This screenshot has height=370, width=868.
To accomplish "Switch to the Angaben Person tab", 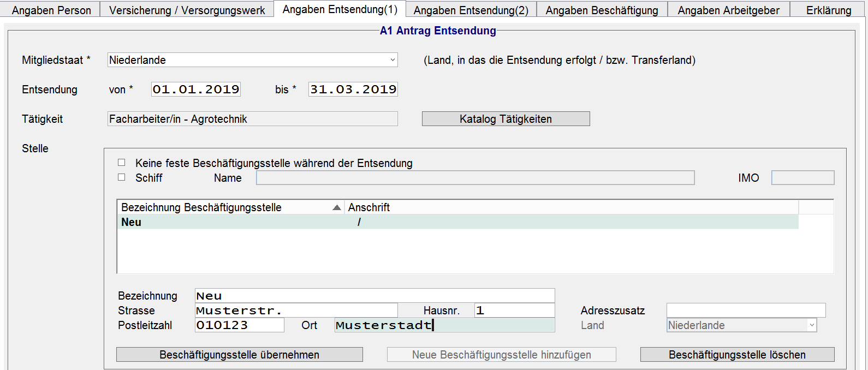I will pyautogui.click(x=51, y=10).
